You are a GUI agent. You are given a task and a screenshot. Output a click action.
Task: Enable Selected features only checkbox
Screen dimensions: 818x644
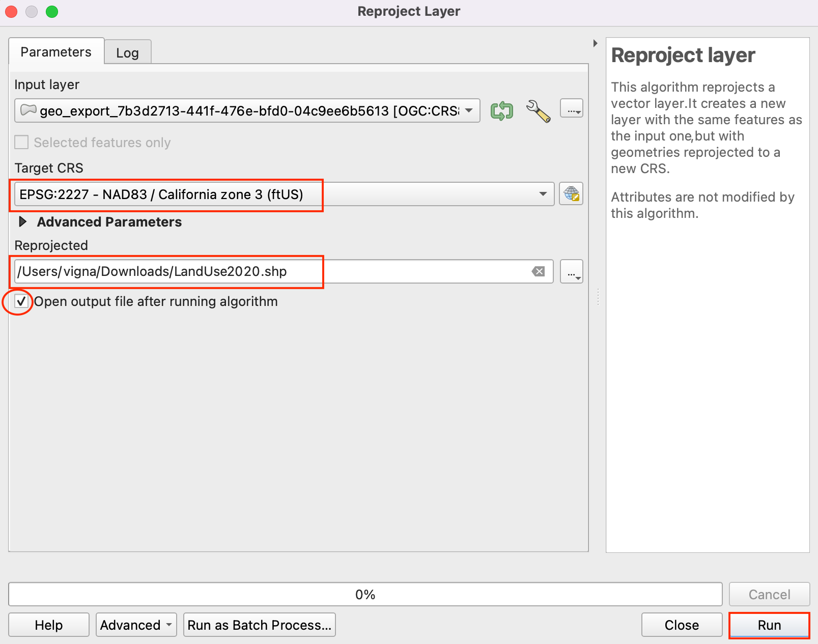pos(21,142)
